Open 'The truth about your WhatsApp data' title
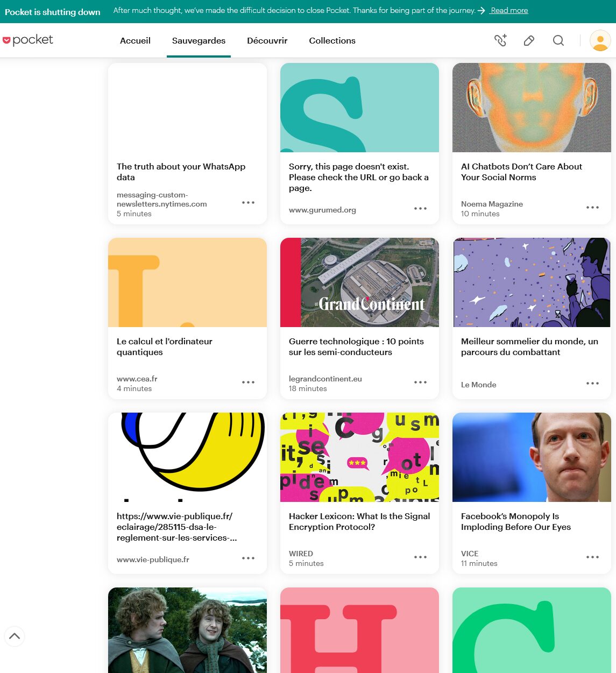Screen dimensions: 616x673 pyautogui.click(x=181, y=172)
